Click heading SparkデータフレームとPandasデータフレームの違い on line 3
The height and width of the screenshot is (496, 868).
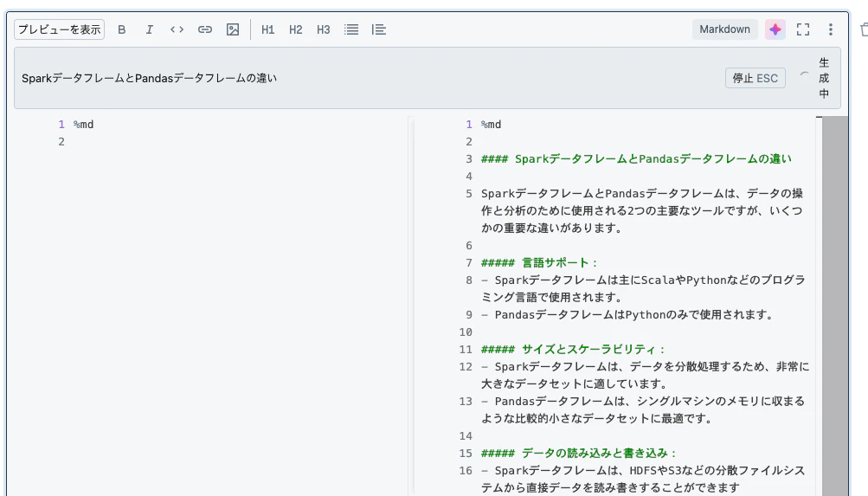(636, 159)
